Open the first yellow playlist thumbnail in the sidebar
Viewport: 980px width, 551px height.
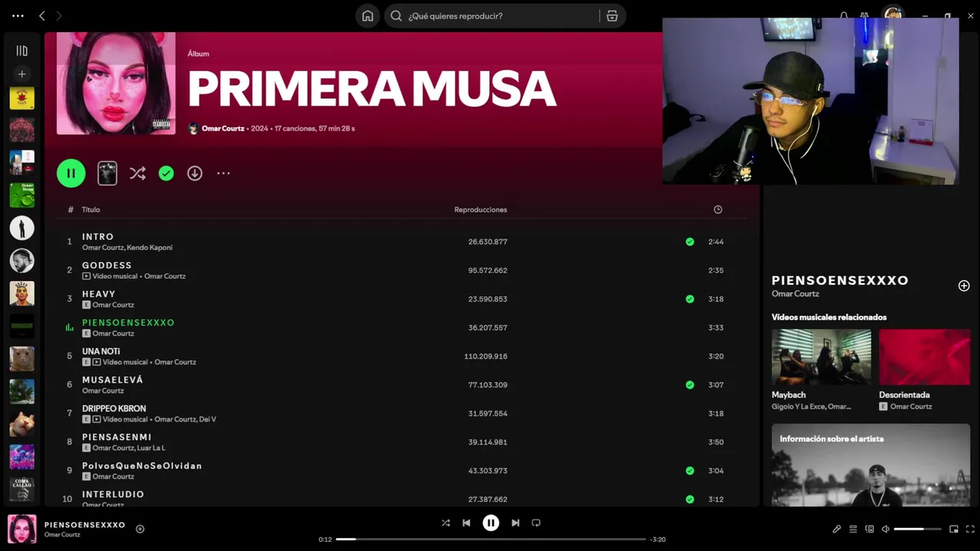(x=21, y=98)
